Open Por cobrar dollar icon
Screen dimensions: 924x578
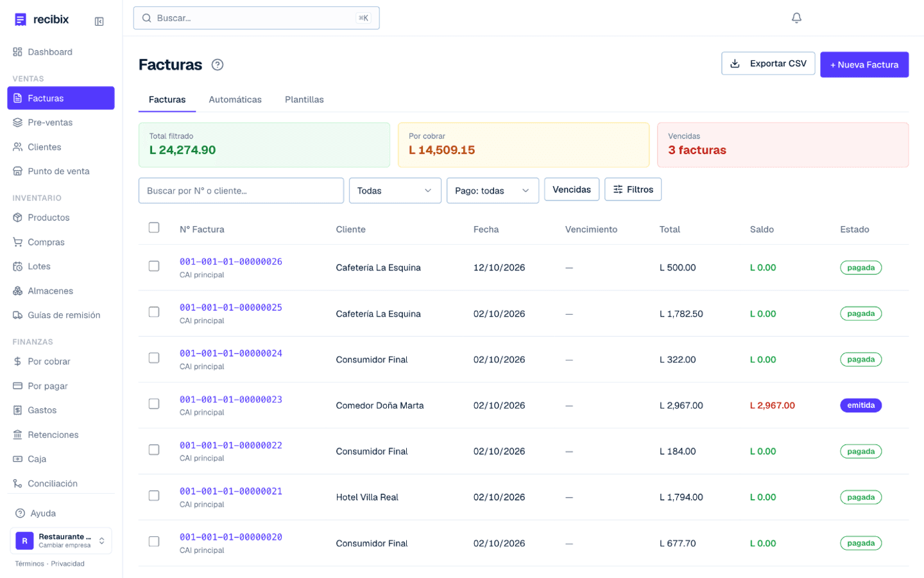click(x=17, y=362)
